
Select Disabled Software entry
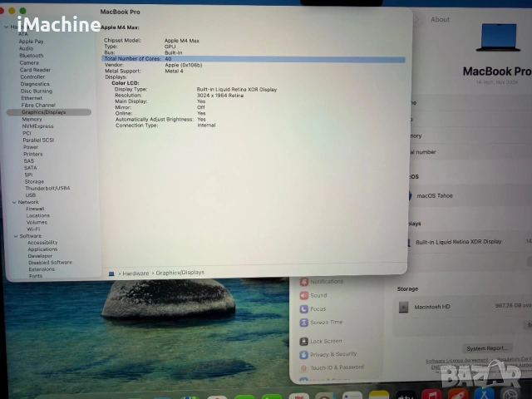50,263
